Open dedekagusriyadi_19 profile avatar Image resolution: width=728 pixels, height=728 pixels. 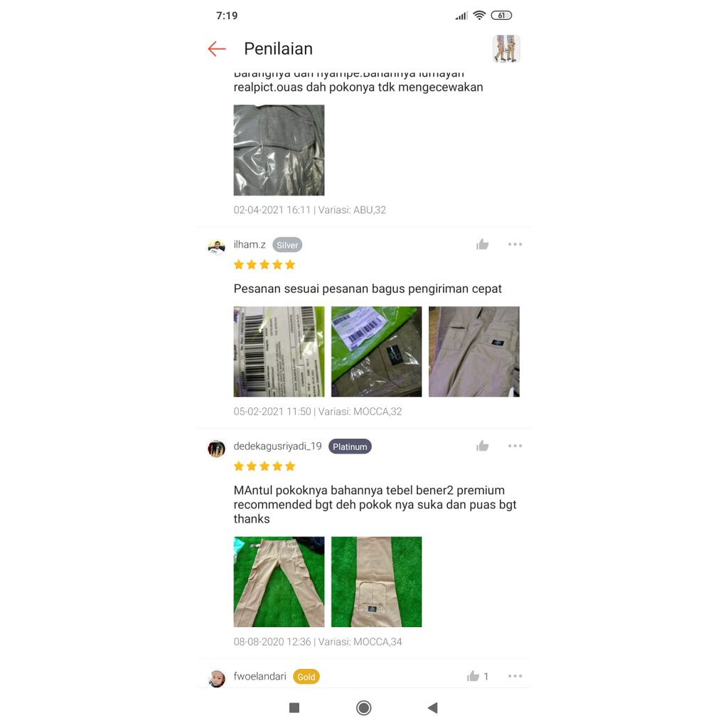(216, 449)
